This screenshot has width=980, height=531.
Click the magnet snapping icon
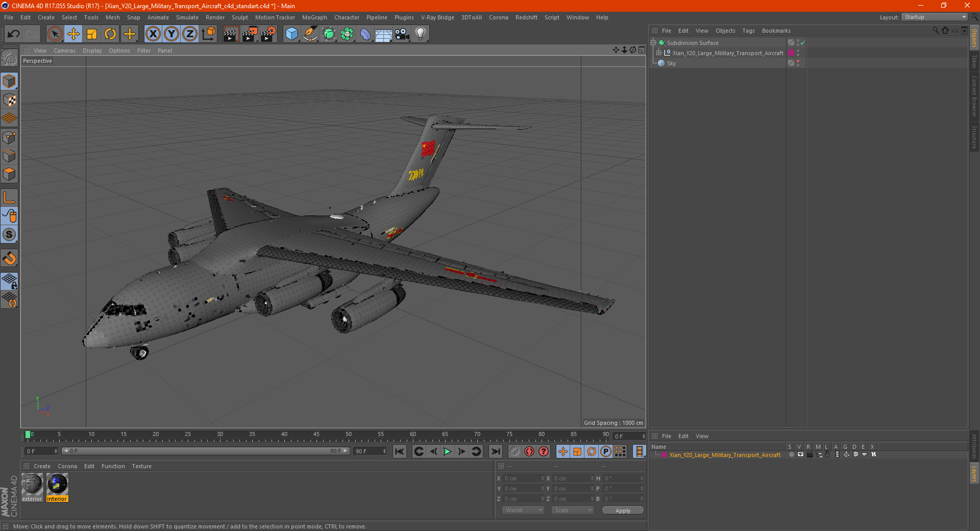pyautogui.click(x=9, y=258)
